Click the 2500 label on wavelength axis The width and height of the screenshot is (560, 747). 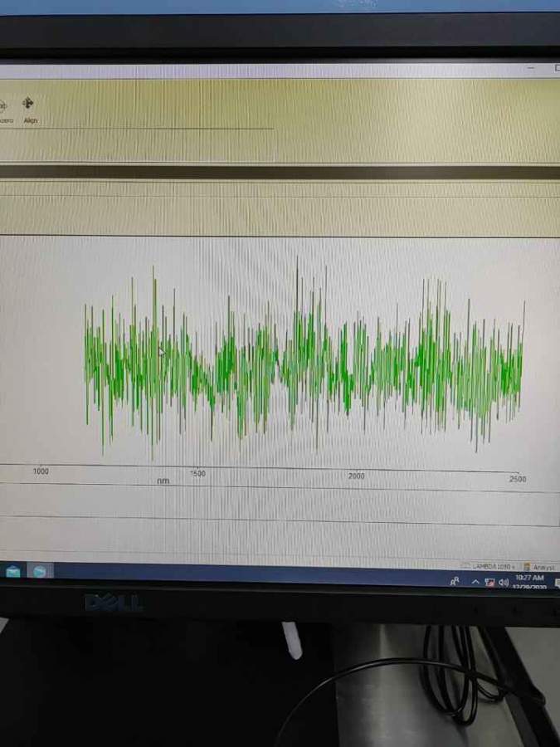(518, 479)
